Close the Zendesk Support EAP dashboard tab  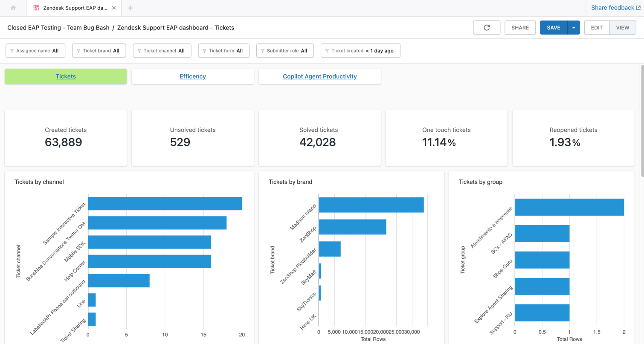coord(114,8)
